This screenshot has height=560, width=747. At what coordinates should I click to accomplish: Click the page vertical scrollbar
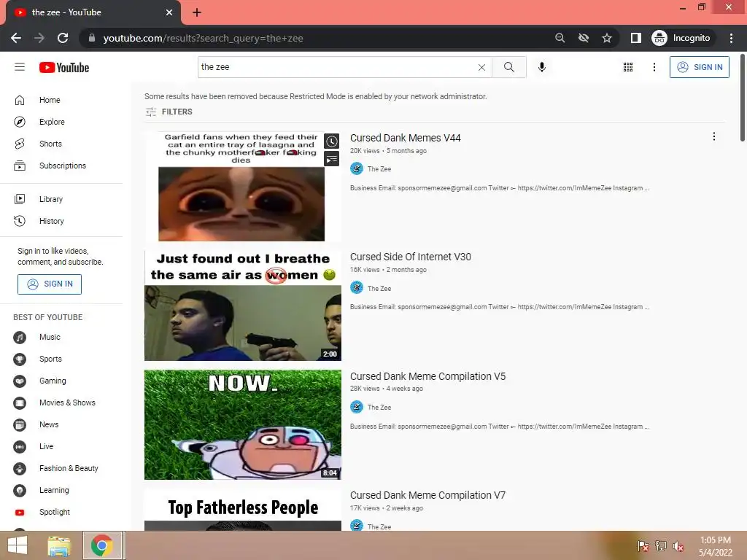(742, 98)
